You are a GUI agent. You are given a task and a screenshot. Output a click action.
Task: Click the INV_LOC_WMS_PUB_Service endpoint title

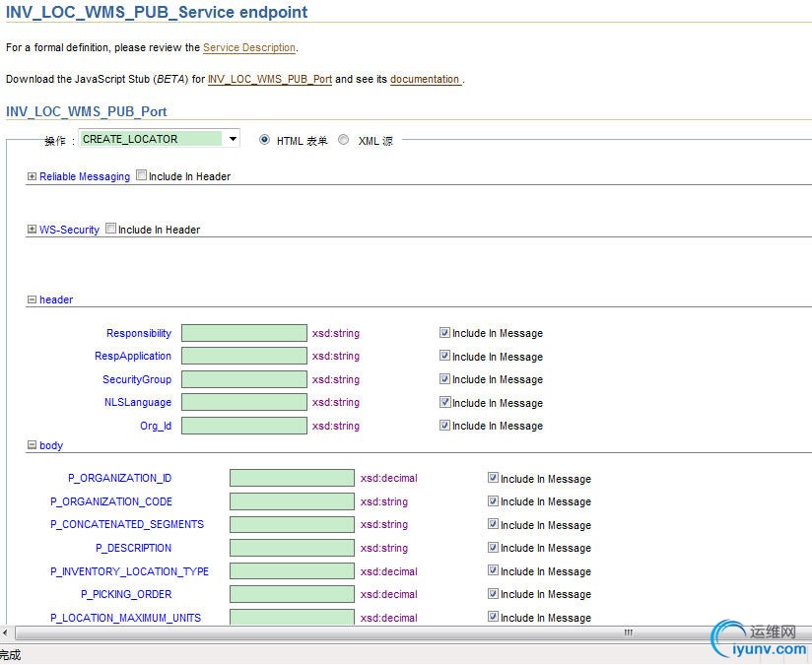157,12
